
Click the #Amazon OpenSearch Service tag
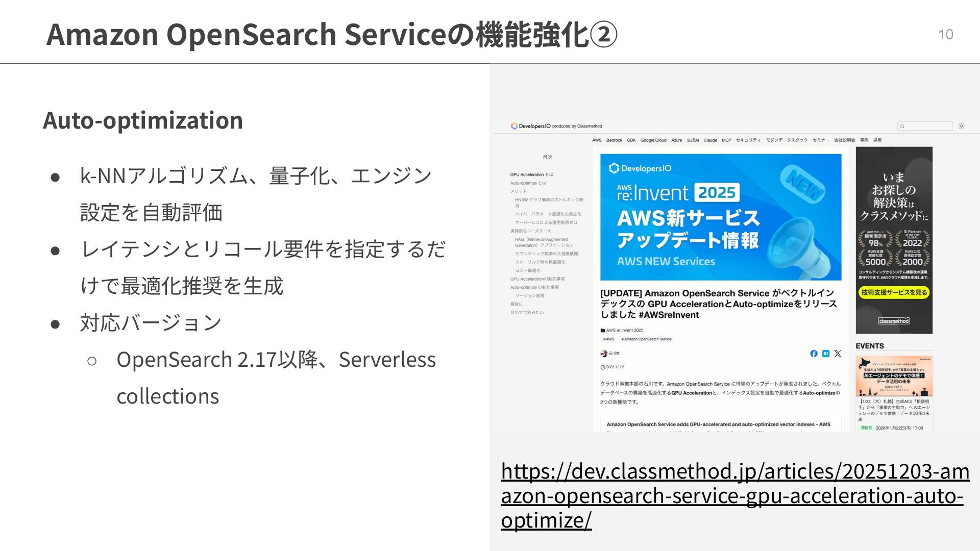646,339
